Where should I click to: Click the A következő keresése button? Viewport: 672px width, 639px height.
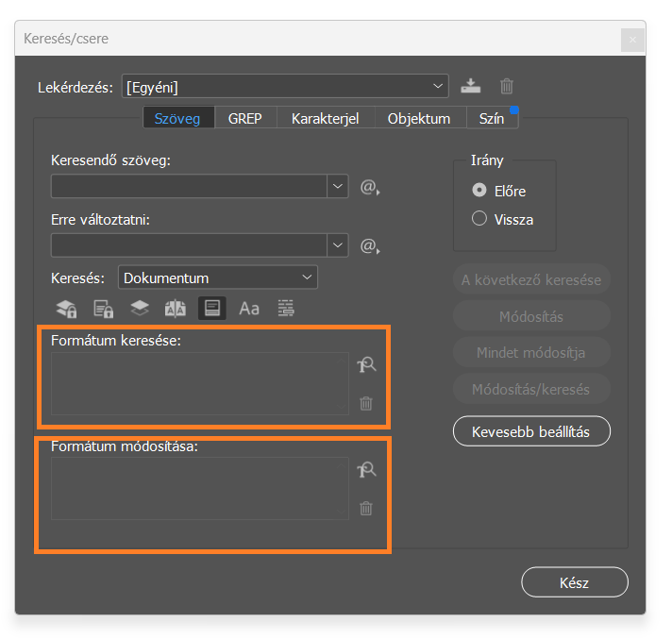531,279
